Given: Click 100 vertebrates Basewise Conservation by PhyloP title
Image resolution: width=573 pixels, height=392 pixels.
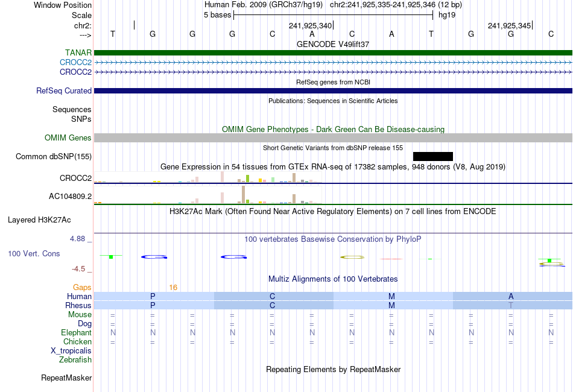Looking at the screenshot, I should [333, 239].
